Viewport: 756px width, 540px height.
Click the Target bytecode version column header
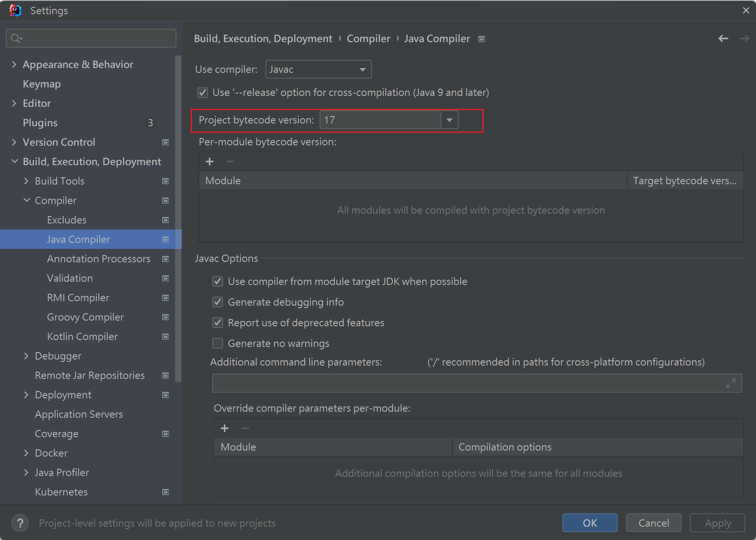pos(685,181)
